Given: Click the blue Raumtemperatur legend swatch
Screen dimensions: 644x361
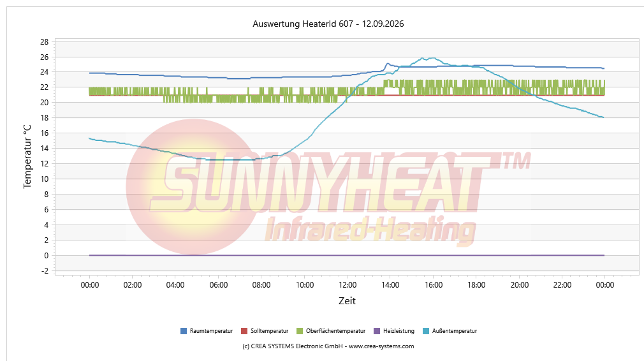Looking at the screenshot, I should coord(184,331).
